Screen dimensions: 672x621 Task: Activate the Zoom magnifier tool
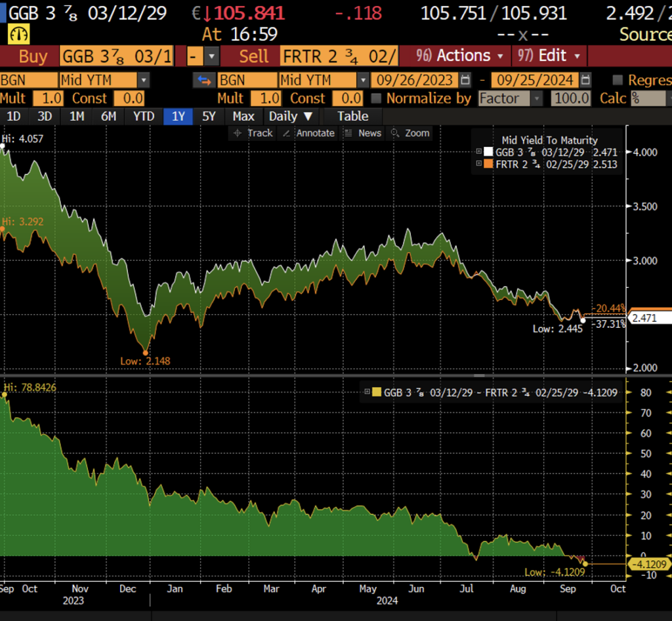[395, 133]
